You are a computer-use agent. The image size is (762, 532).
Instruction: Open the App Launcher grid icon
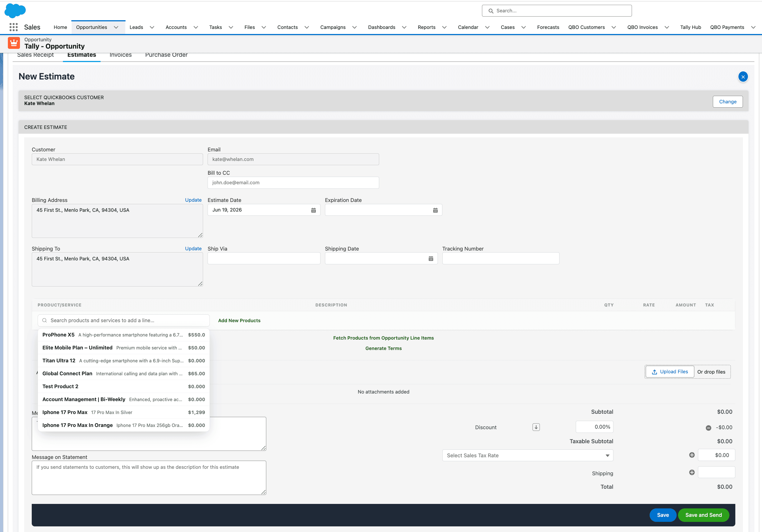13,27
